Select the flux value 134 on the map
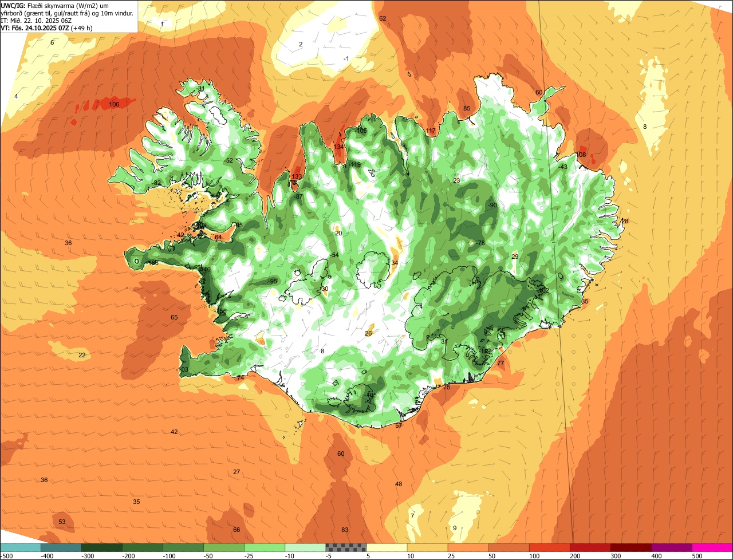The image size is (733, 560). (x=339, y=147)
